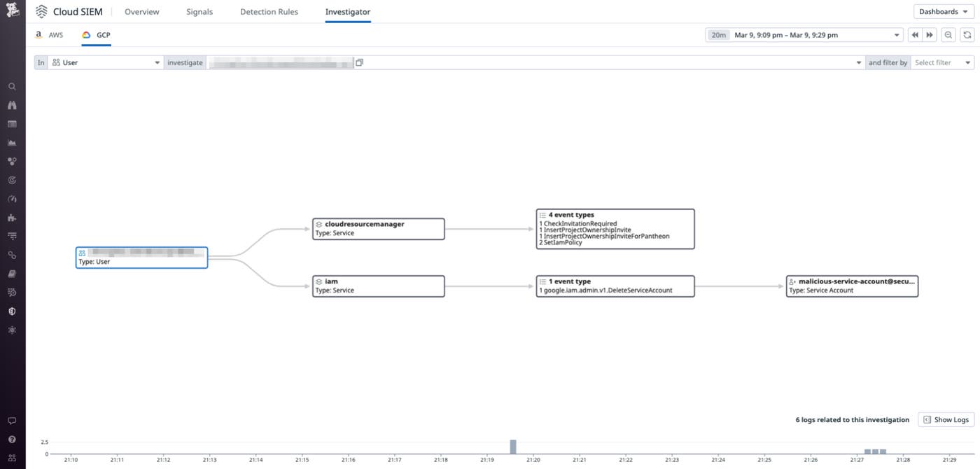Click the binoculars icon in the sidebar
The height and width of the screenshot is (469, 980).
pos(12,106)
